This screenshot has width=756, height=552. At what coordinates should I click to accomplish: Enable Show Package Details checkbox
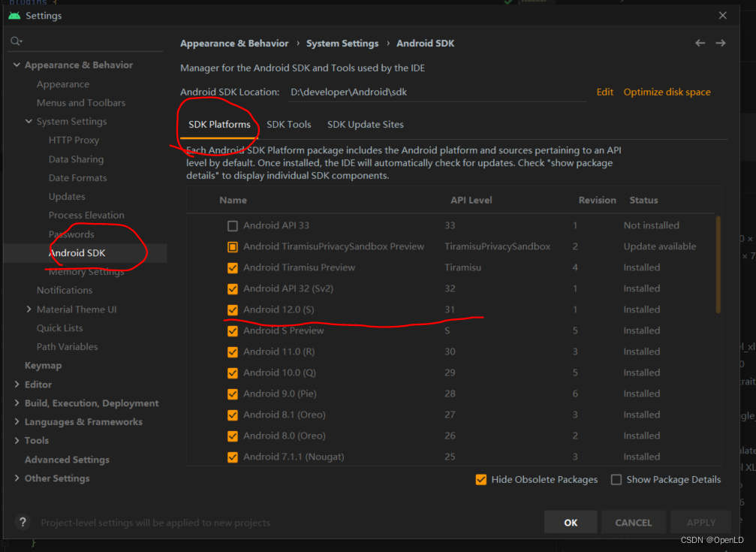coord(616,480)
